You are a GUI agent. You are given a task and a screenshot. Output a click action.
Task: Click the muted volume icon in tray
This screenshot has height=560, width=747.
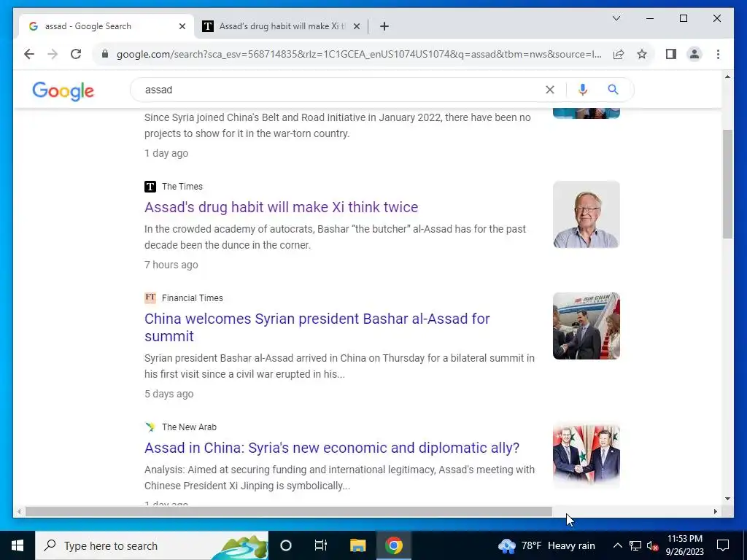(x=653, y=545)
